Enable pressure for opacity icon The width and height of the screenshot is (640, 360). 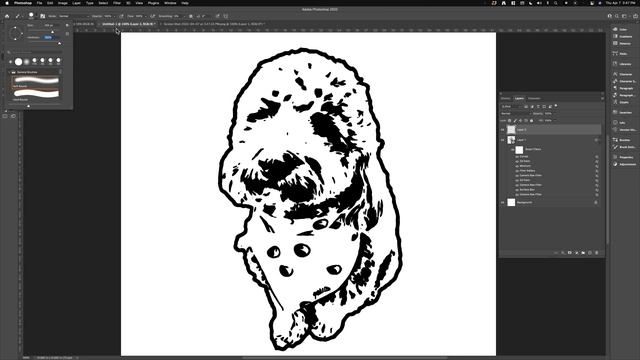pos(121,16)
